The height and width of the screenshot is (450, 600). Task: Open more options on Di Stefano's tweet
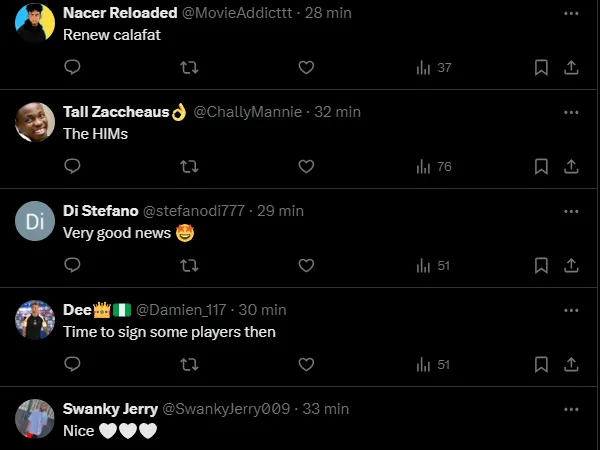(571, 211)
